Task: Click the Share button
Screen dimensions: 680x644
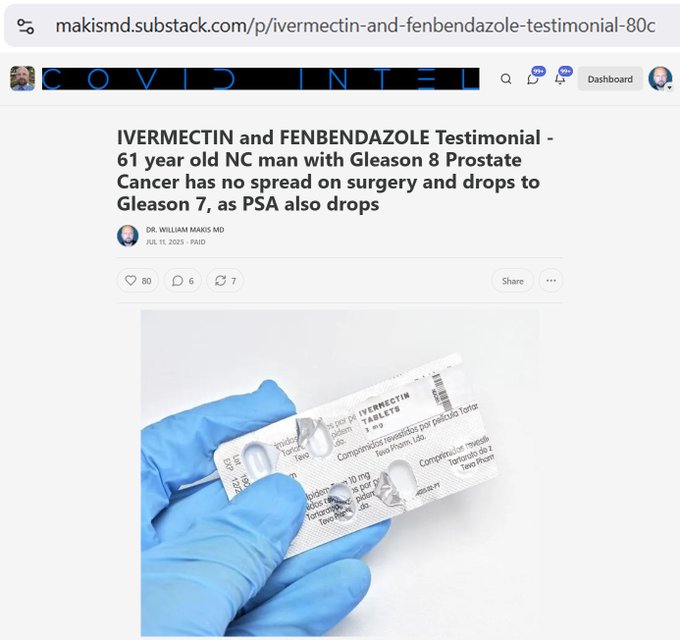Action: 513,281
